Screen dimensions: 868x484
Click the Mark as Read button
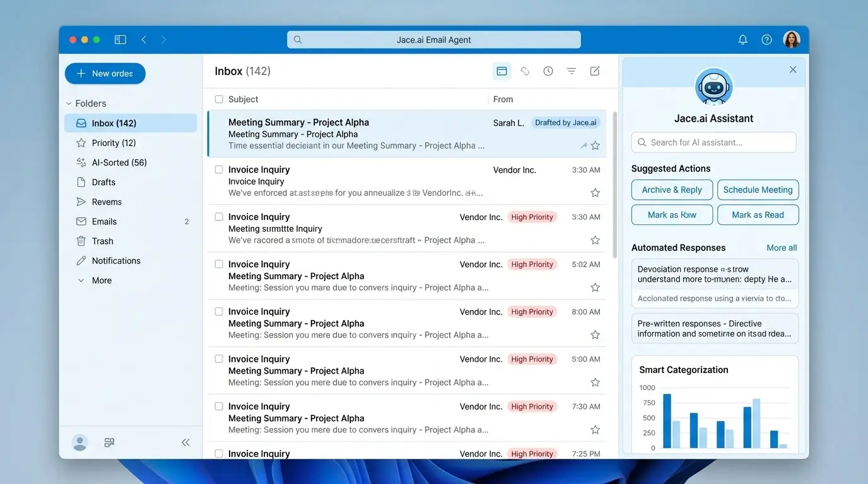(758, 215)
